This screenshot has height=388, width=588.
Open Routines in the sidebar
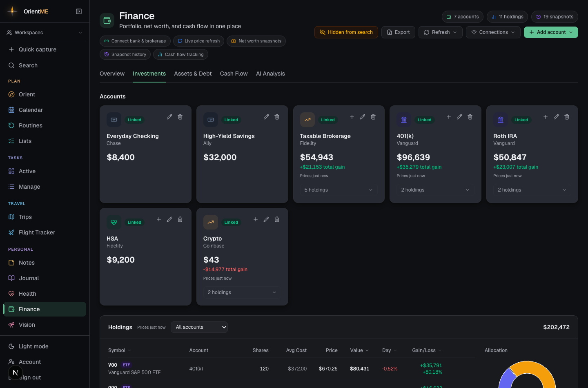[45, 125]
